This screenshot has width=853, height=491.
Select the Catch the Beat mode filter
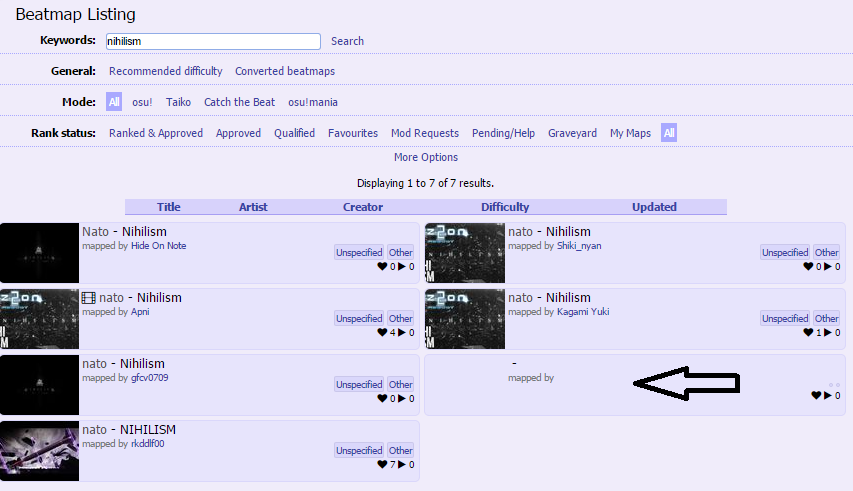(239, 102)
